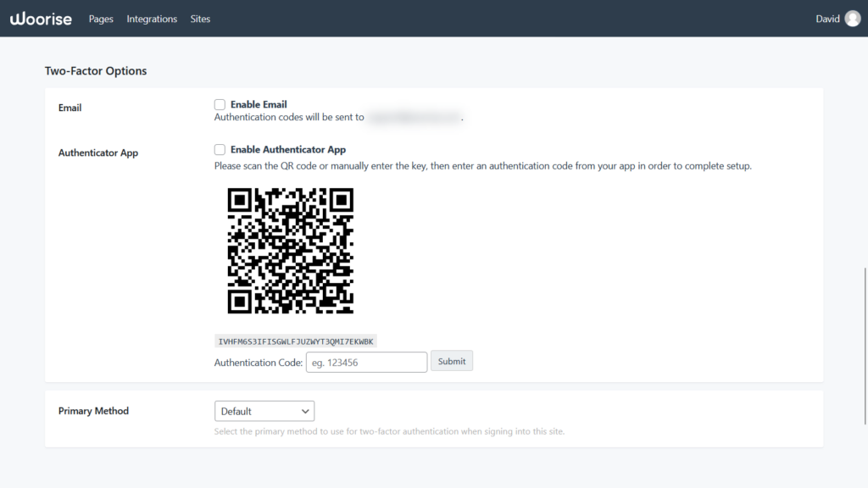Expand the Default selection menu
868x488 pixels.
coord(264,410)
